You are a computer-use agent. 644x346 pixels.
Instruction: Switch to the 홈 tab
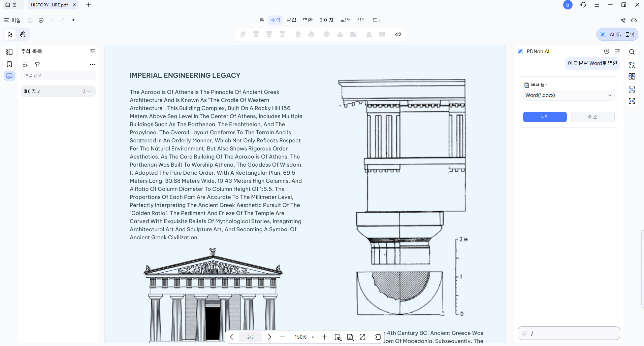pos(262,20)
